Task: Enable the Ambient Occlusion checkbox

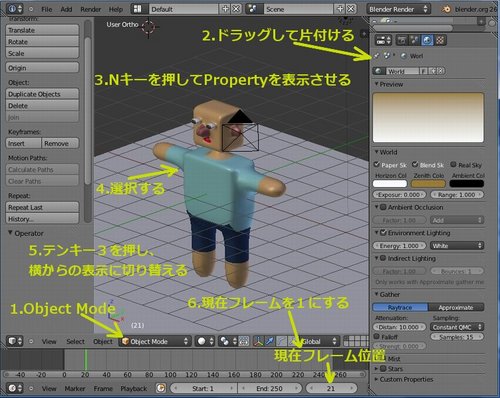Action: [383, 207]
